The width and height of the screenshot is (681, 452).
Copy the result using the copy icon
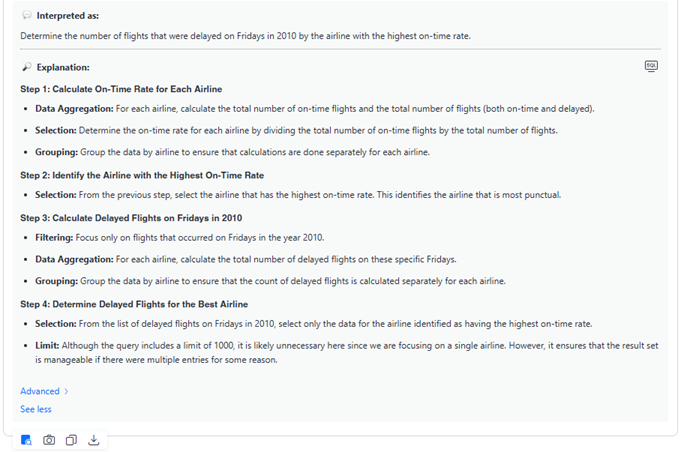point(71,439)
